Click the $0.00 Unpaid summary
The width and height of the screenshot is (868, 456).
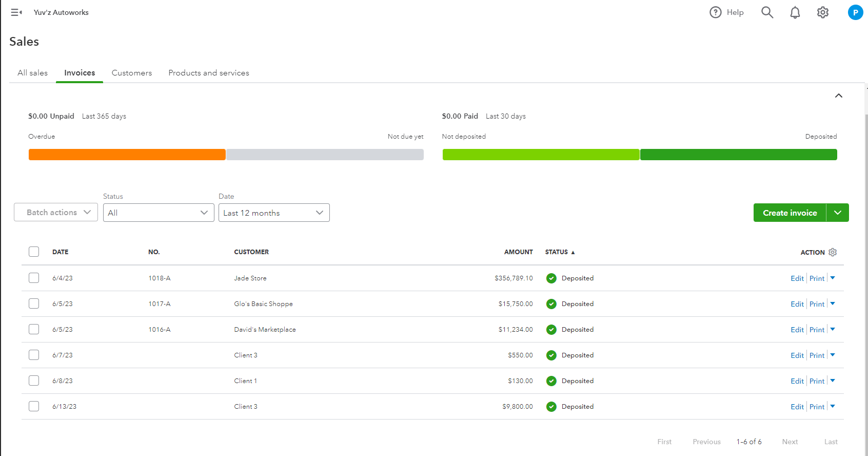[51, 116]
